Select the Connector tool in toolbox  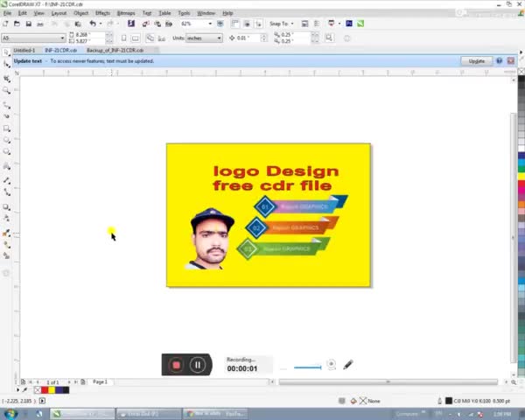coord(6,192)
